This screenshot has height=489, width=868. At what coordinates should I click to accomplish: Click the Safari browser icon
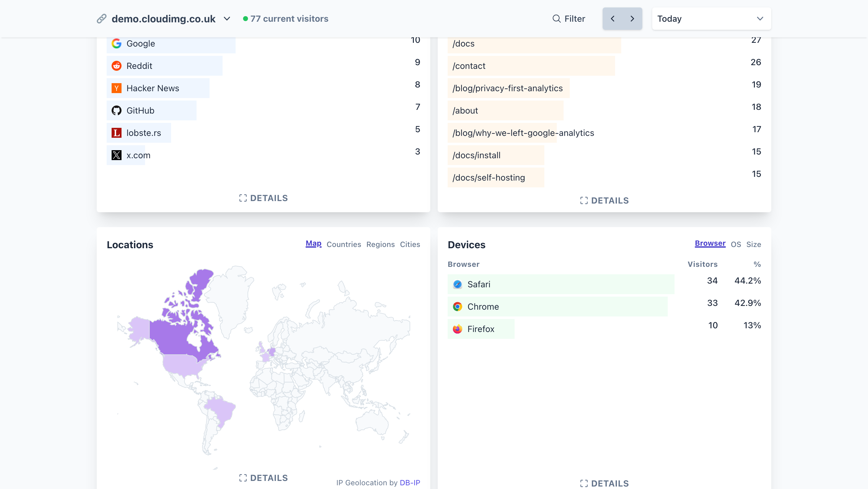457,284
